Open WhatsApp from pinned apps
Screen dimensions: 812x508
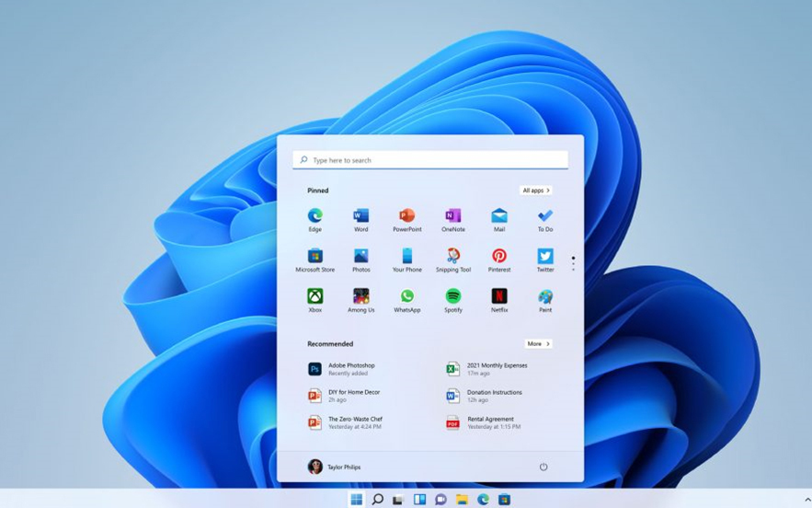(406, 297)
